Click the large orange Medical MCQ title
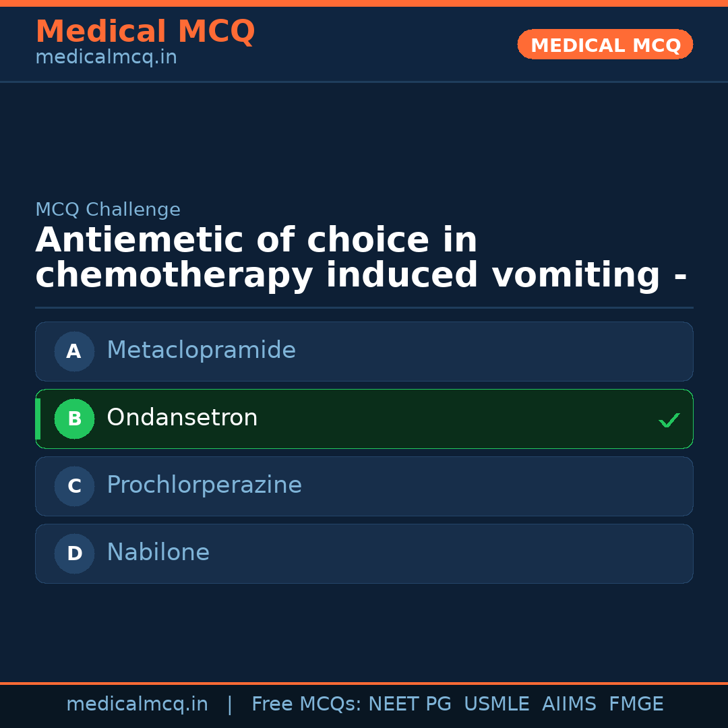This screenshot has width=728, height=728. pos(145,32)
